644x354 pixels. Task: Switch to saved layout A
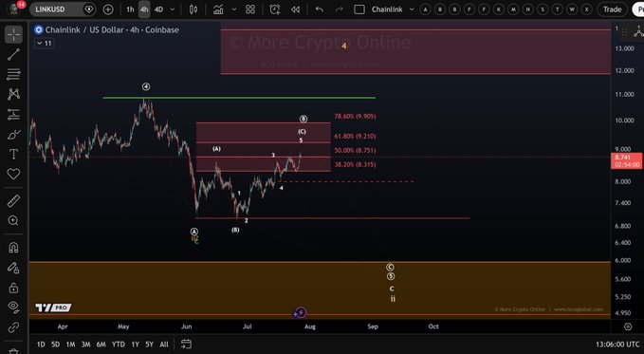(426, 9)
